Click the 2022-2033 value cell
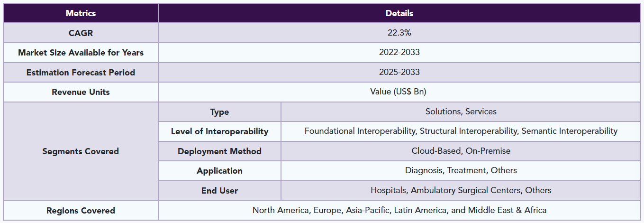This screenshot has width=644, height=223. [x=399, y=53]
